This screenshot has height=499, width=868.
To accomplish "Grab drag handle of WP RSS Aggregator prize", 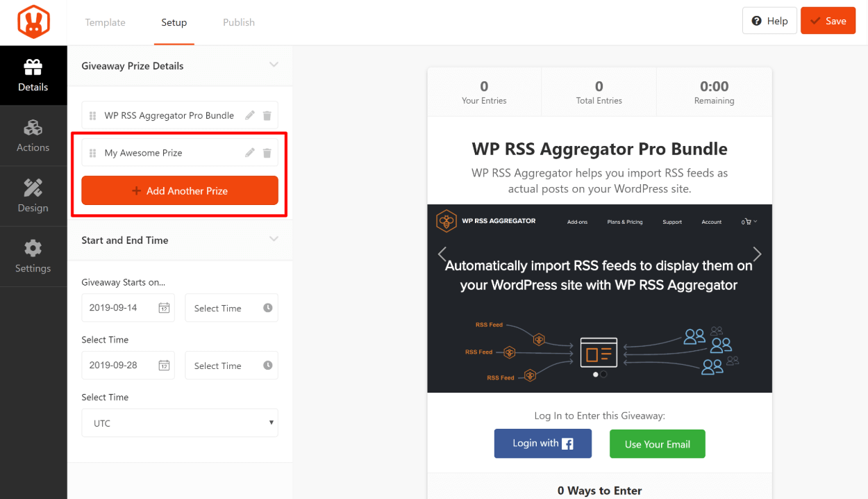I will click(93, 116).
